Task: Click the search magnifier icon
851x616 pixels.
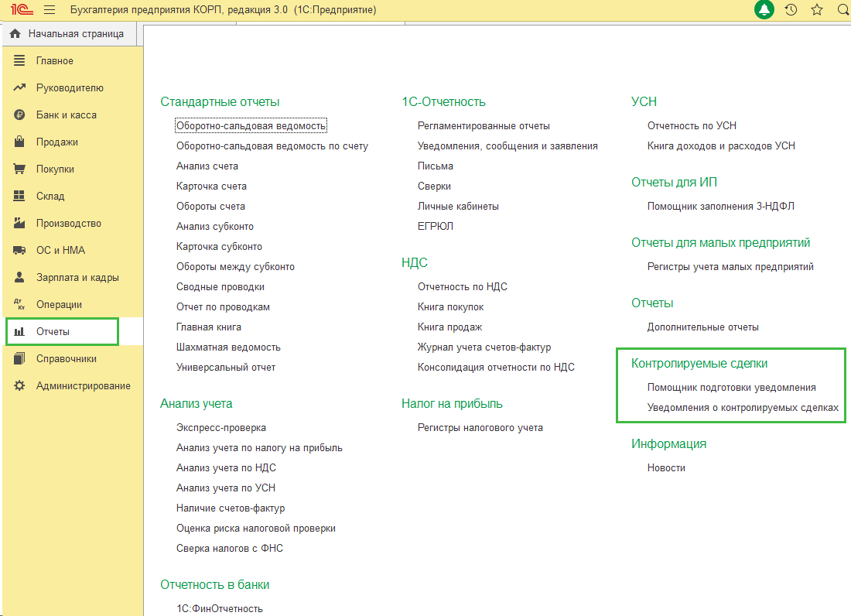Action: point(843,10)
